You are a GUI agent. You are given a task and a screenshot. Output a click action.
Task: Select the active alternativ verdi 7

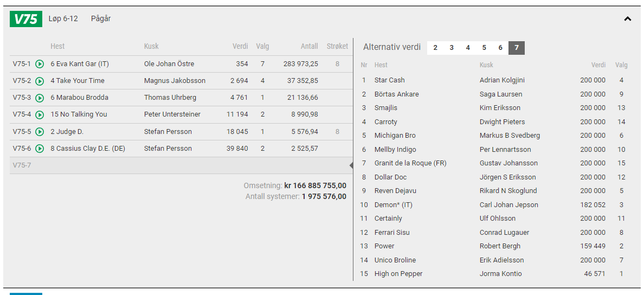click(x=517, y=48)
